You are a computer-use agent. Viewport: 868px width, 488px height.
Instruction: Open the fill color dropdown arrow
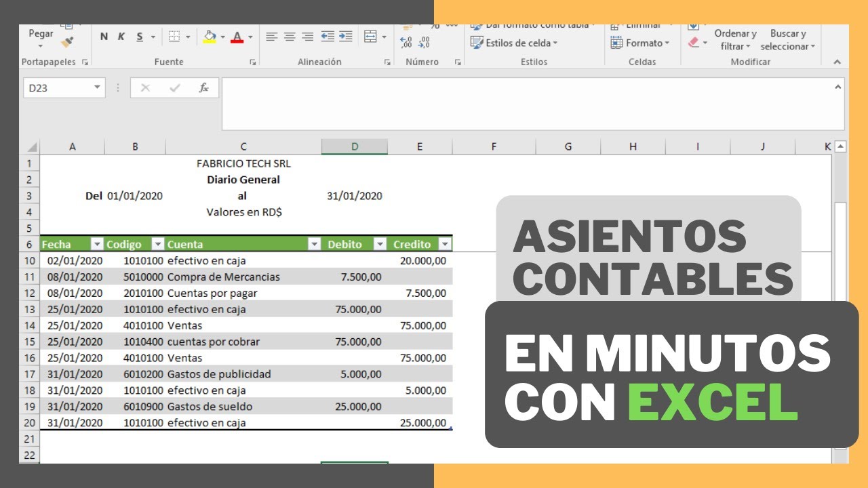click(x=222, y=37)
